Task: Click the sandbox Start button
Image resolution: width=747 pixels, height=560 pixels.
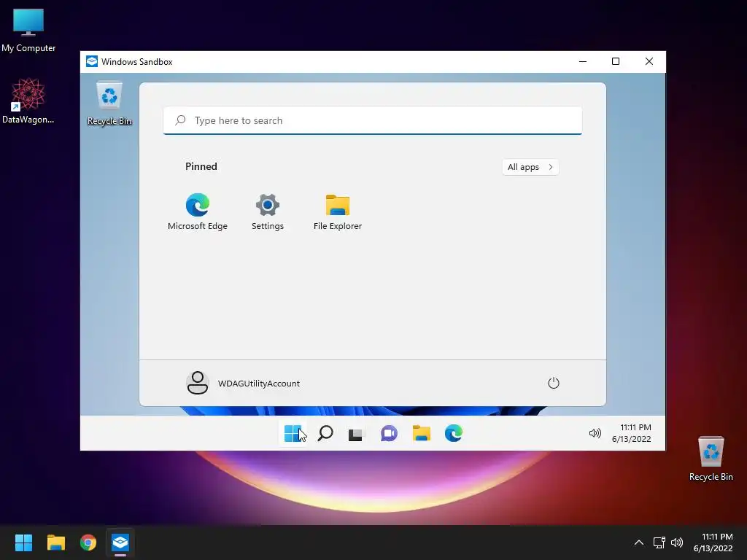Action: click(293, 433)
